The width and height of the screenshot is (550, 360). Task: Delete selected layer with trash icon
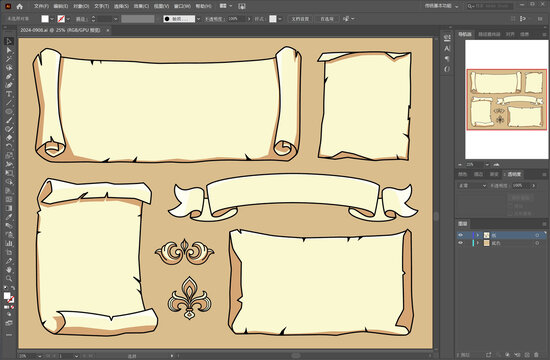tap(536, 355)
